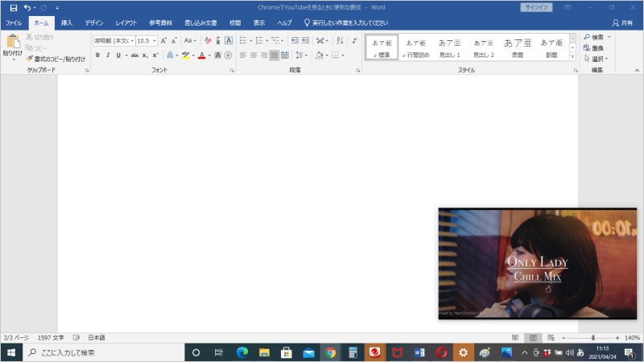Click the Format Painter brush icon
Screen dimensions: 644x362
(x=30, y=59)
